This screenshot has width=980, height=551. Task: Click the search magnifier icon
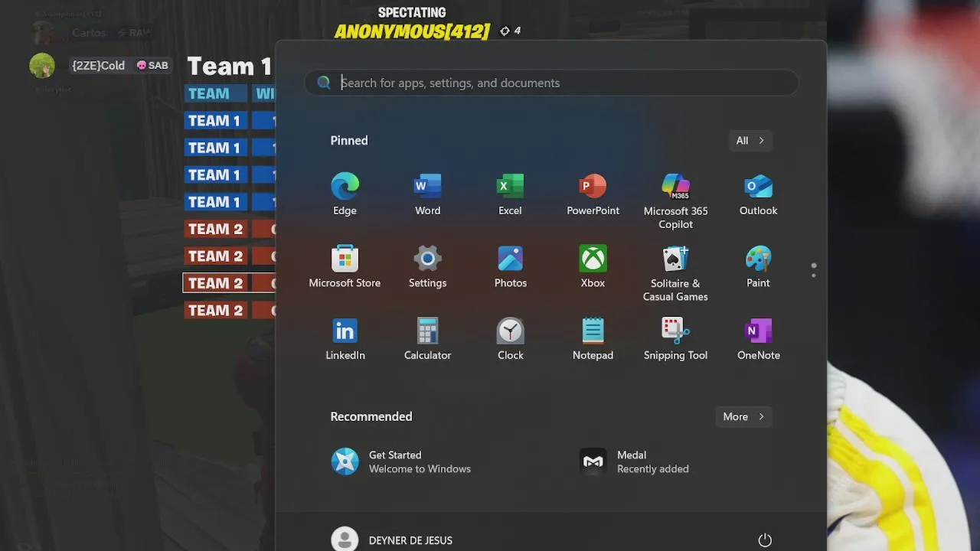(324, 83)
